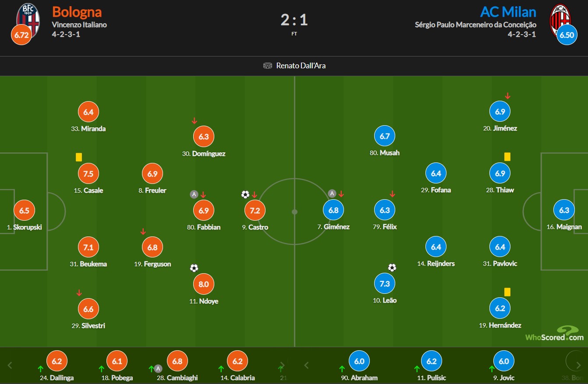
Task: Select substitute Pulisic's 6.2 rating badge
Action: click(432, 362)
